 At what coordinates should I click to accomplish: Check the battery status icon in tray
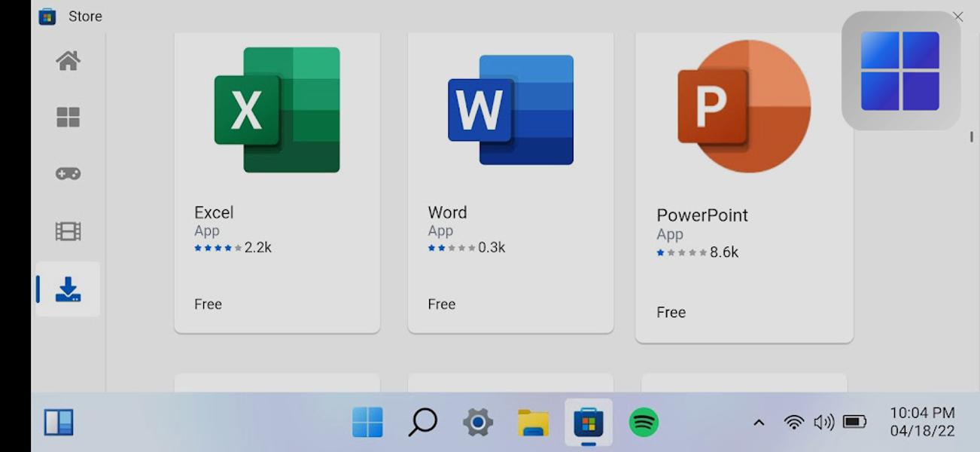[855, 422]
